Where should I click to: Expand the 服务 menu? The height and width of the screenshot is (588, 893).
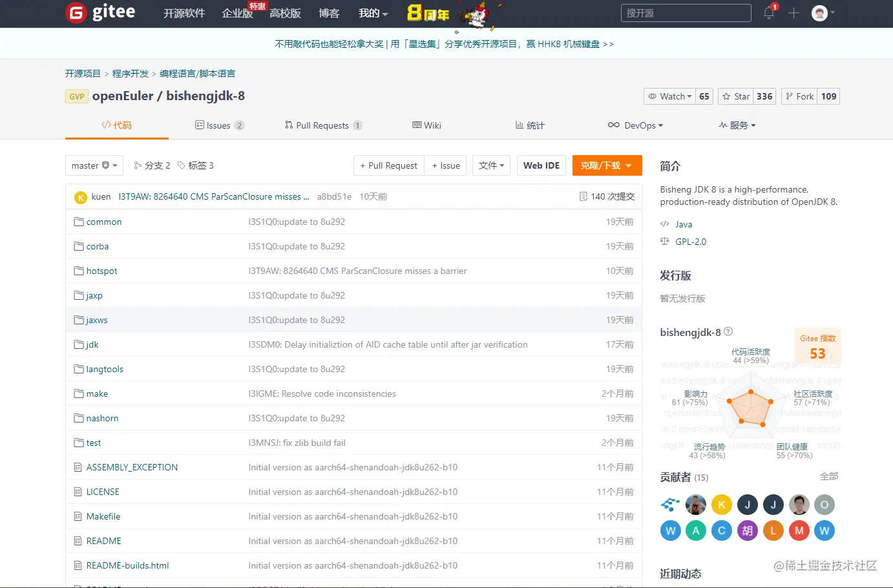(x=737, y=125)
